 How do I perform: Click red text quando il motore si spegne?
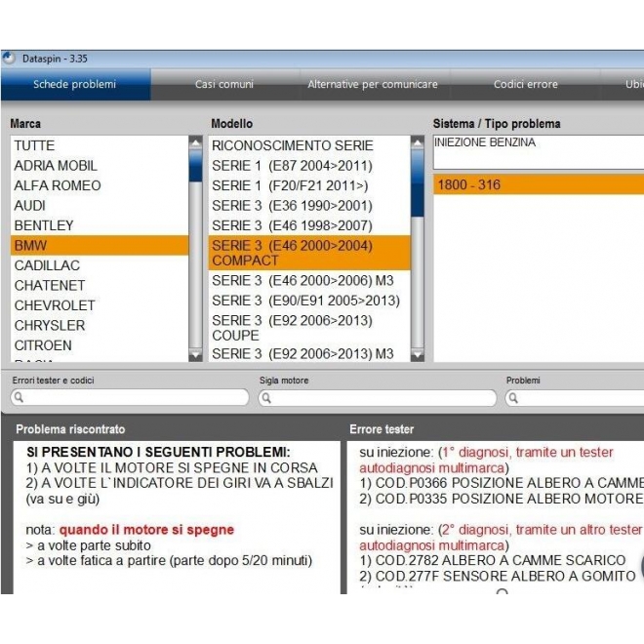[146, 530]
